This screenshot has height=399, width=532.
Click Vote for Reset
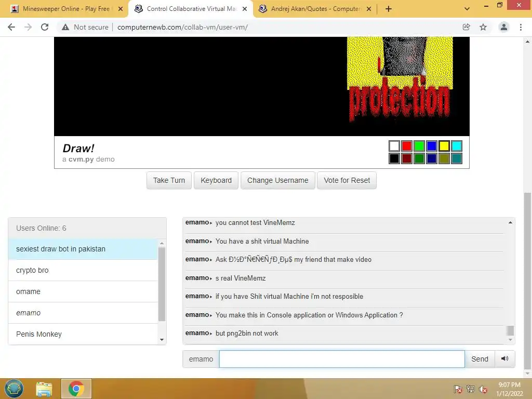pyautogui.click(x=347, y=180)
